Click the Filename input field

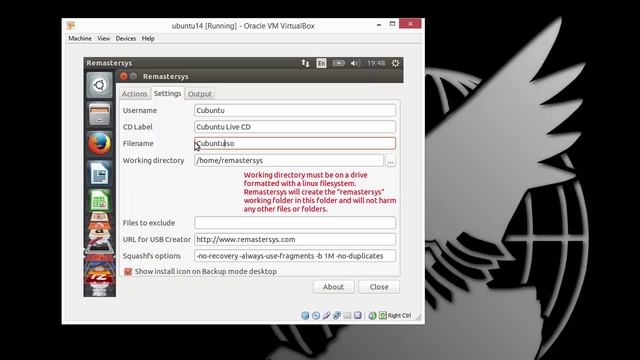[295, 143]
